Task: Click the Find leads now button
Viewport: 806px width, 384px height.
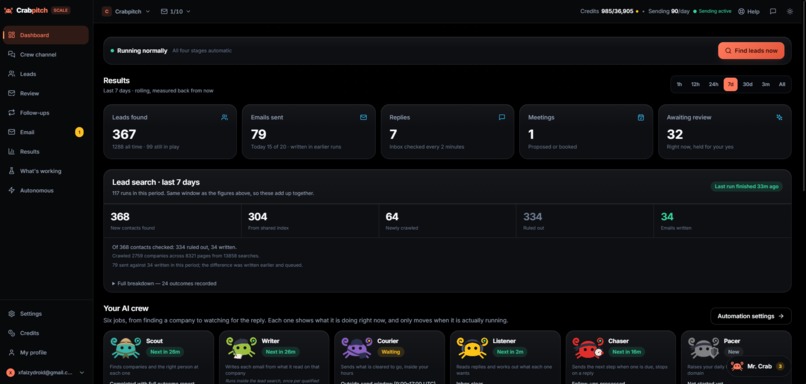Action: click(751, 51)
